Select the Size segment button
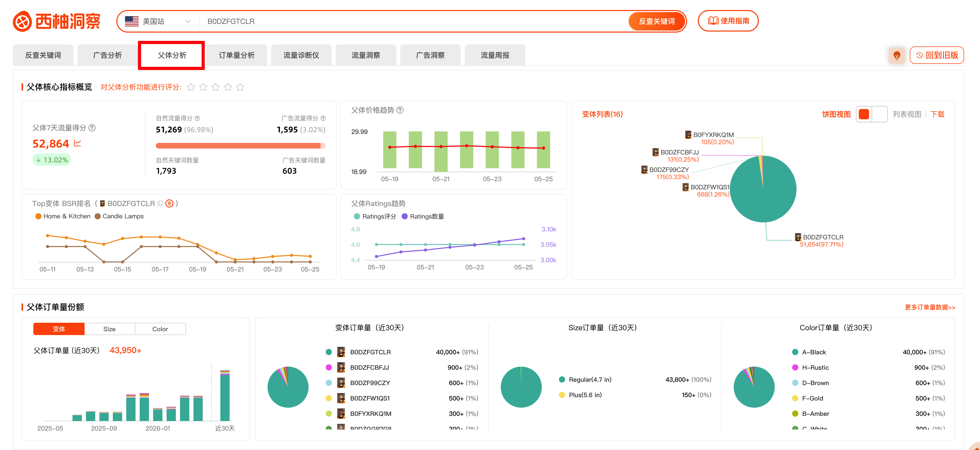Screen dimensions: 980x450 pos(110,329)
